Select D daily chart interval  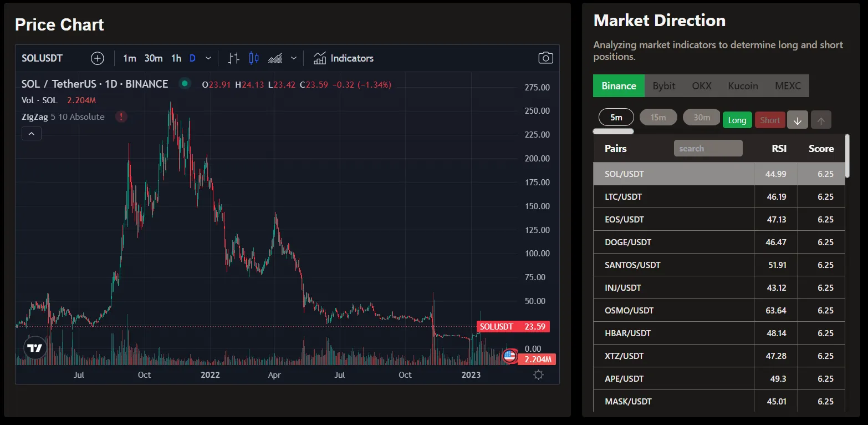[192, 58]
